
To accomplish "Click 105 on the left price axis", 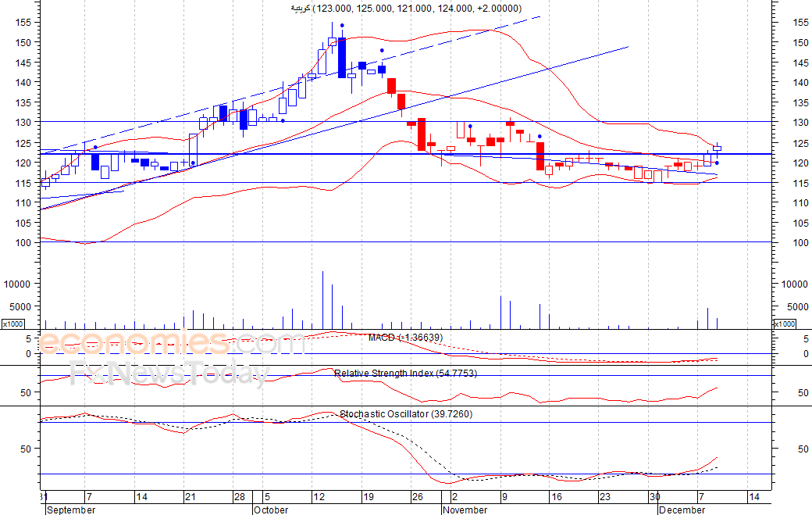I will coord(23,223).
